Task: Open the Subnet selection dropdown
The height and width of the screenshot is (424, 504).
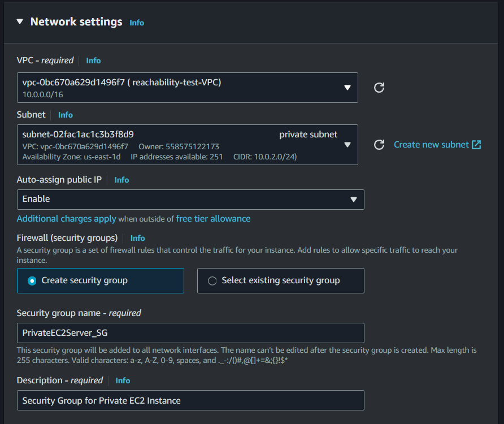Action: [x=188, y=145]
